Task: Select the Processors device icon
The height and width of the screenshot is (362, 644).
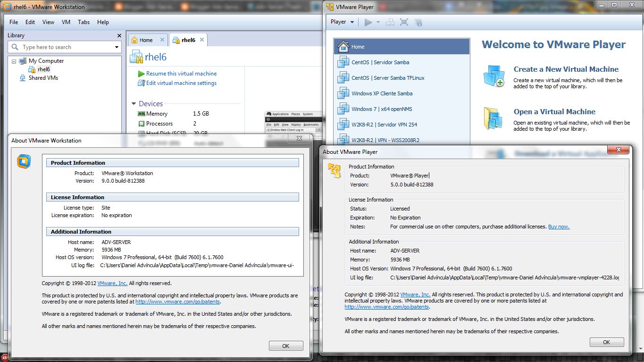Action: 141,124
